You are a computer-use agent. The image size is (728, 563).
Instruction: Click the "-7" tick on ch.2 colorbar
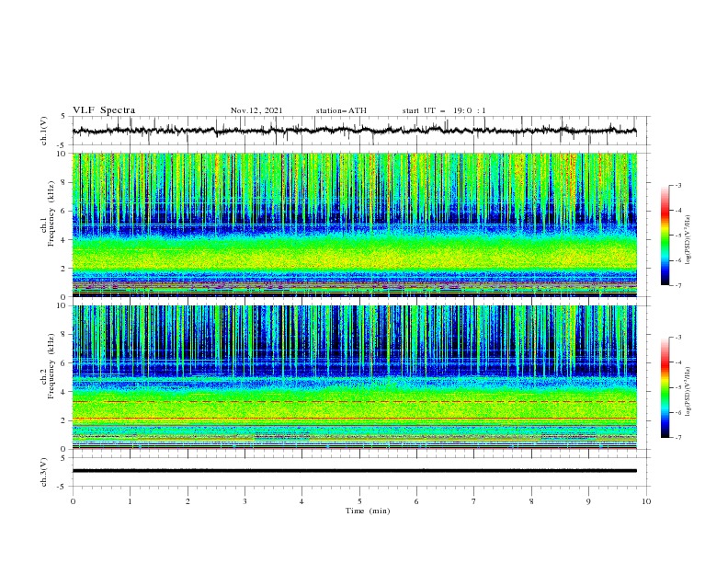point(677,438)
